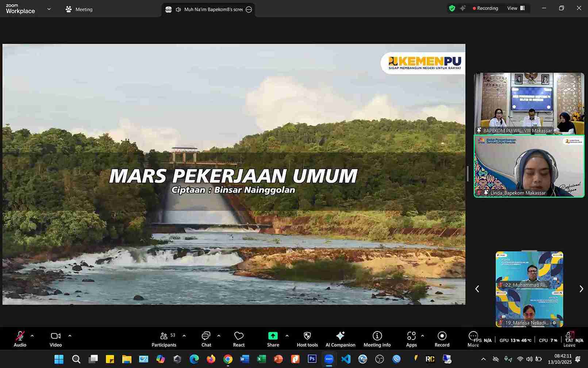Viewport: 588px width, 368px height.
Task: Toggle the camera with Video button
Action: 55,339
